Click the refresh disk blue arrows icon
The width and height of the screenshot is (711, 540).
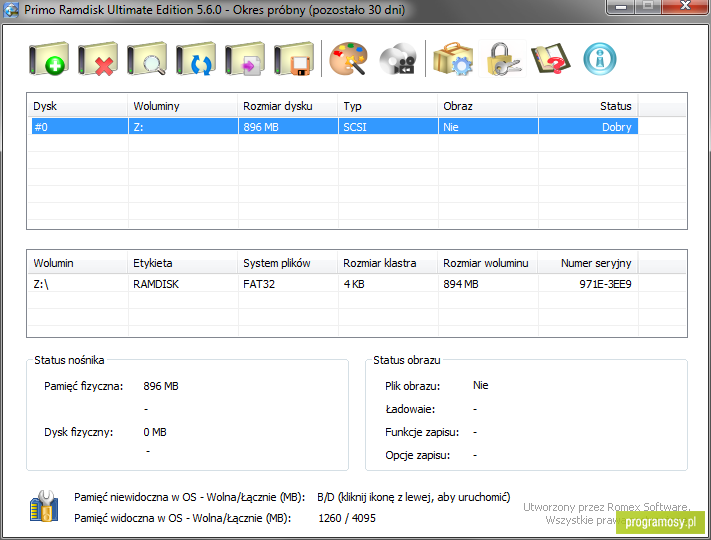coord(195,59)
